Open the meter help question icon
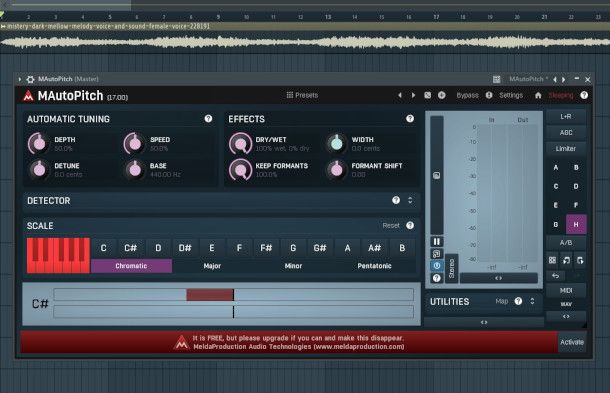610x393 pixels. [436, 278]
